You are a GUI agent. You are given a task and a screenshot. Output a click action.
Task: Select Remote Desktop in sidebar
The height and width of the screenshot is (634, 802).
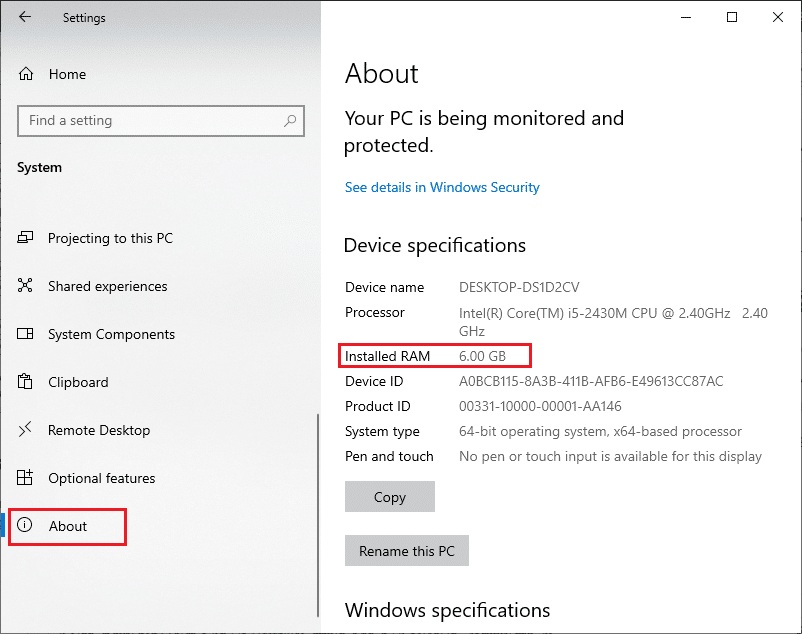tap(99, 430)
